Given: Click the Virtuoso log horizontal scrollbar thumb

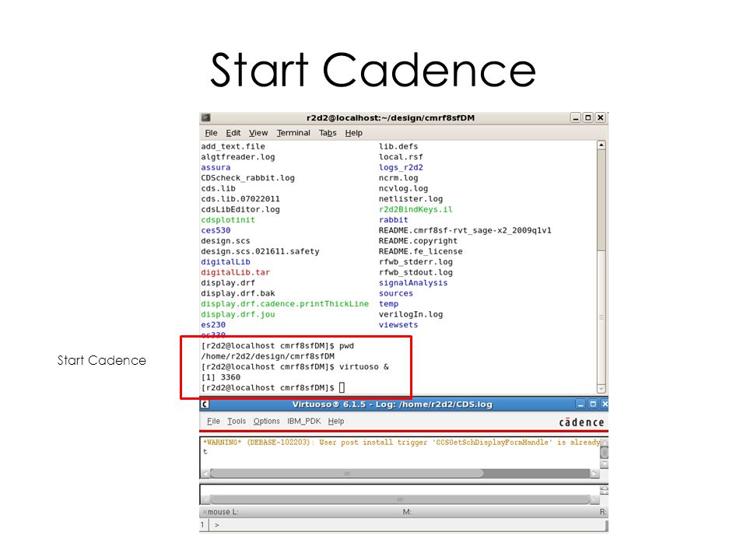Looking at the screenshot, I should coord(347,474).
